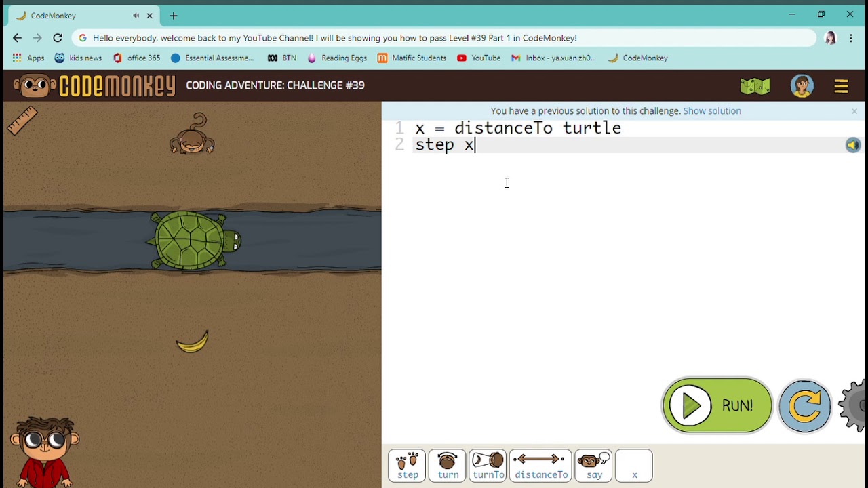
Task: Open the settings gear beside reset
Action: tap(853, 405)
